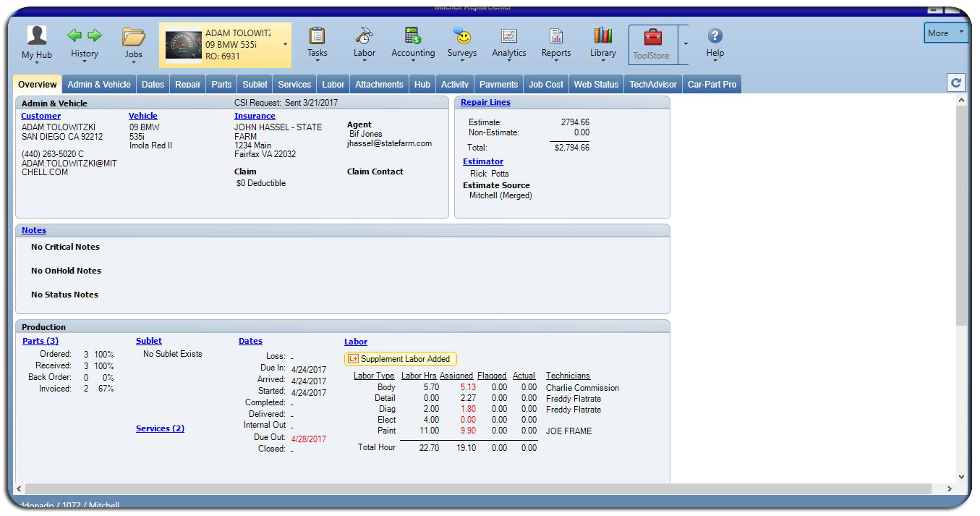Click the Insurance link
The width and height of the screenshot is (980, 516).
point(255,116)
